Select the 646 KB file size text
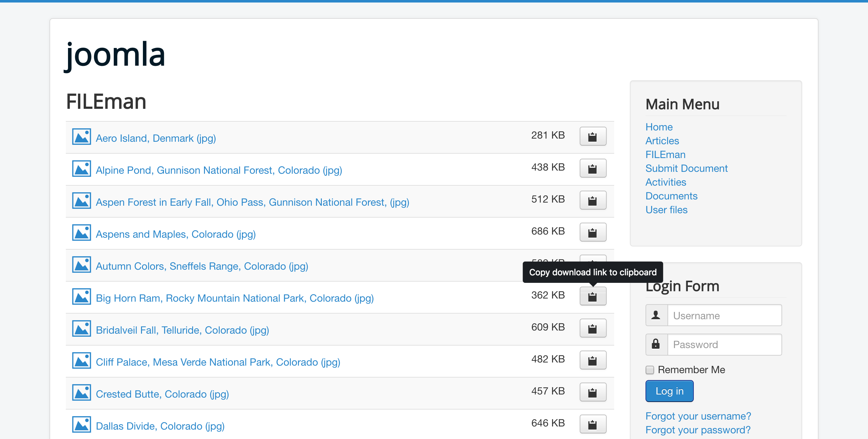Image resolution: width=868 pixels, height=439 pixels. coord(548,423)
